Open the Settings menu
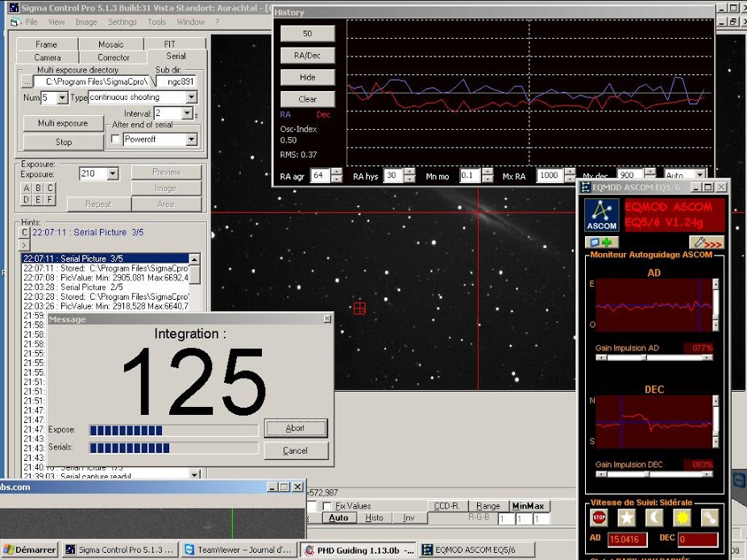The width and height of the screenshot is (747, 560). click(122, 22)
